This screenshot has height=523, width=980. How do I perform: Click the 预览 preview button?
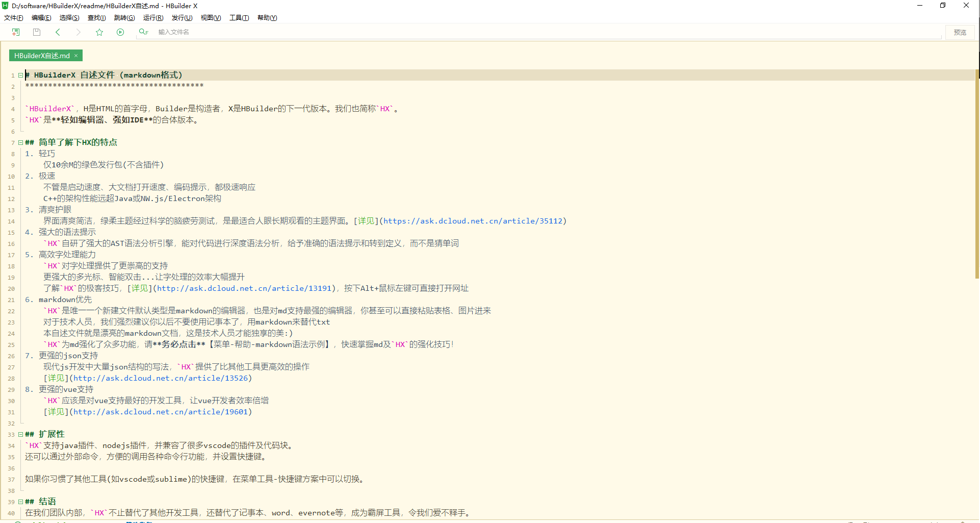tap(960, 32)
